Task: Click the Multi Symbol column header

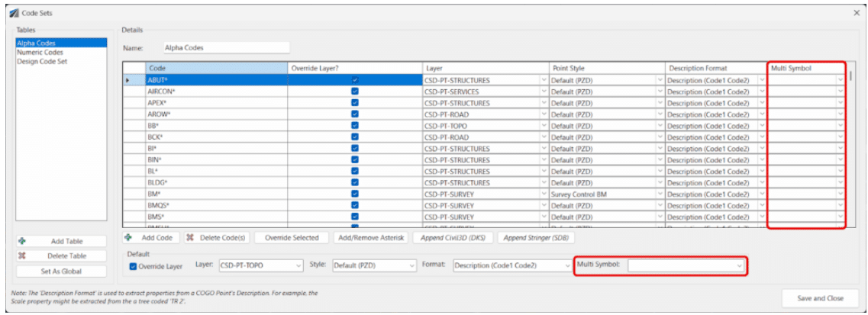Action: click(x=806, y=68)
